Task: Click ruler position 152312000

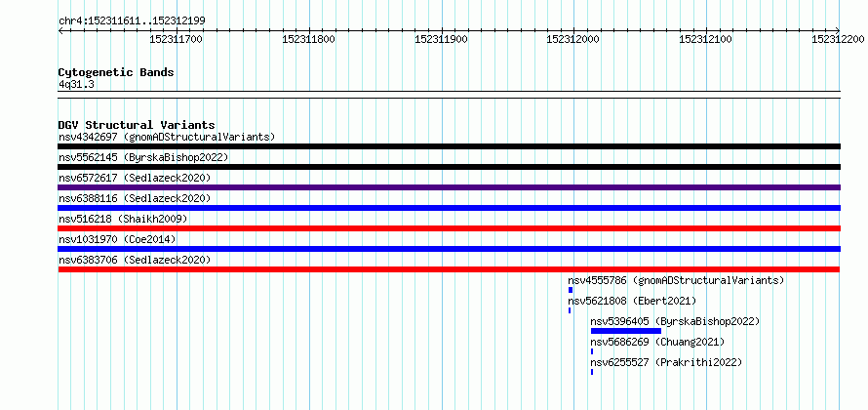Action: (572, 39)
